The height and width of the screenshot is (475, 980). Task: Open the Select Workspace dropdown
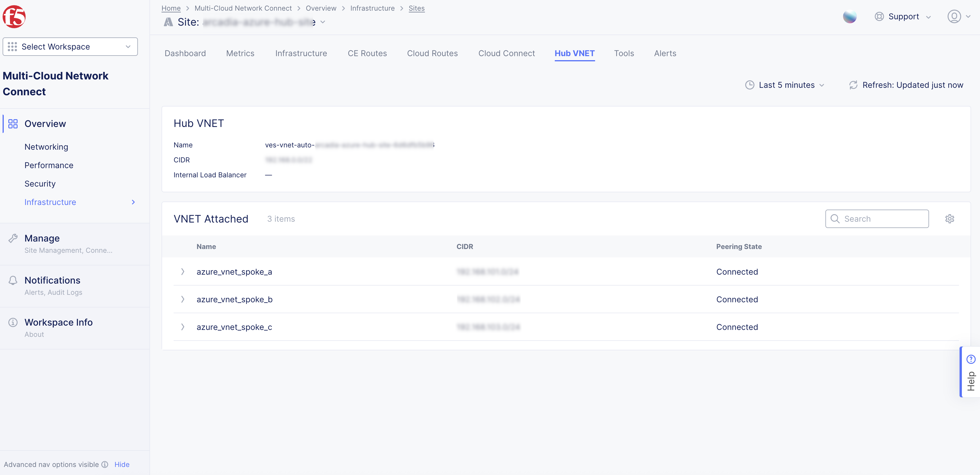tap(70, 46)
